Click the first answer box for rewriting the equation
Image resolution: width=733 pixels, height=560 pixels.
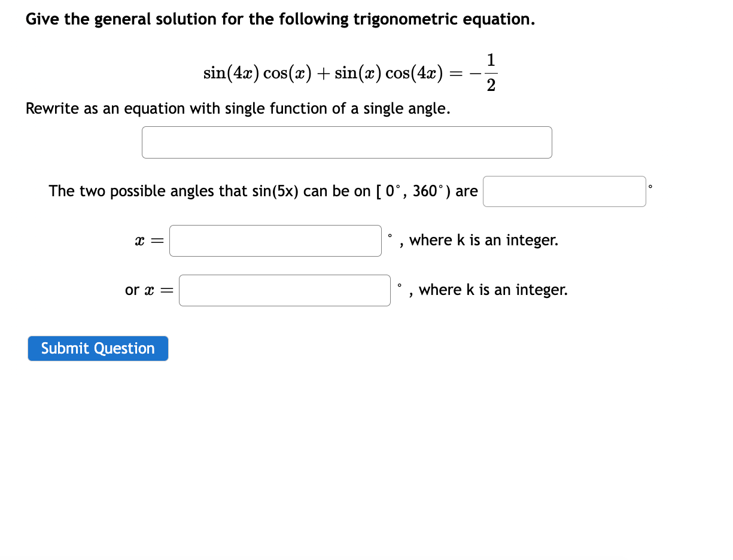347,142
